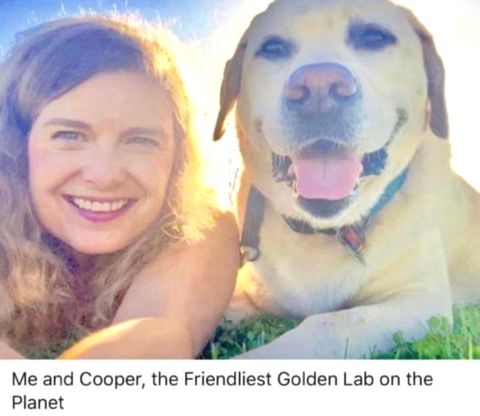
Task: Tap the dog's pink nose
Action: [322, 88]
